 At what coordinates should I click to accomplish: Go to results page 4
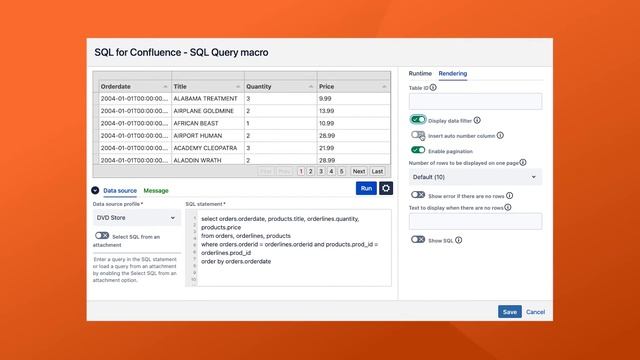tap(331, 171)
